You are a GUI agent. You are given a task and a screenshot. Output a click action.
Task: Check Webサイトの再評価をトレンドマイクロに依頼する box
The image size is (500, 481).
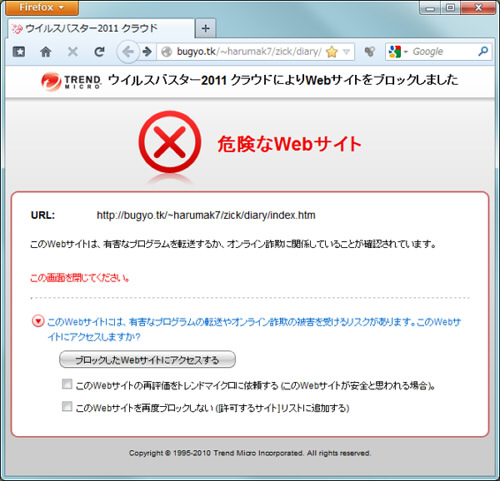click(67, 384)
